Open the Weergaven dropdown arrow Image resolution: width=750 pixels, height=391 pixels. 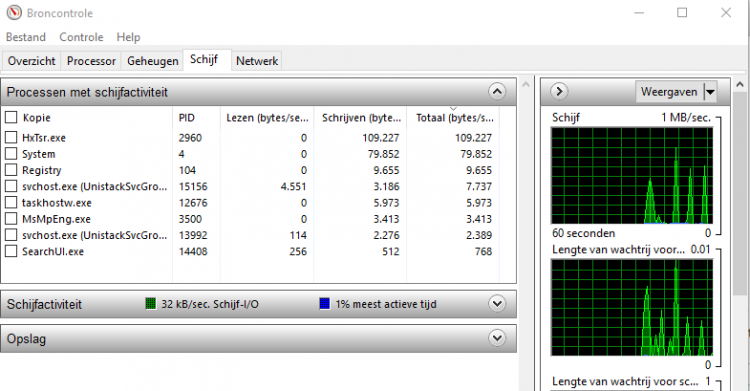click(x=710, y=91)
